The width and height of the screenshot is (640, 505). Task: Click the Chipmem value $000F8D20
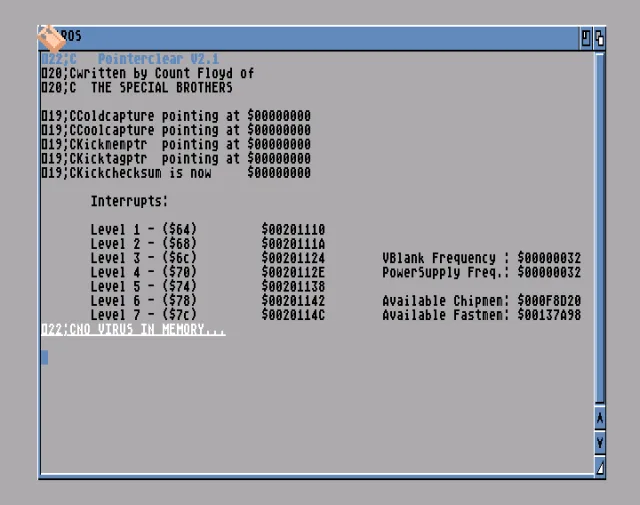point(549,301)
